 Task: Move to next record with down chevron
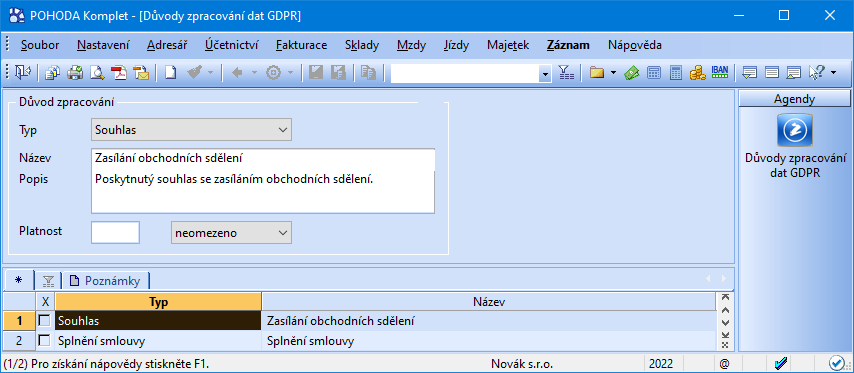pyautogui.click(x=724, y=322)
